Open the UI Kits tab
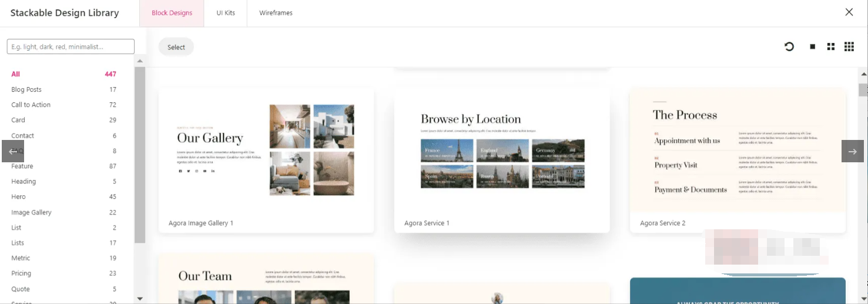Screen dimensions: 868x304 pos(226,13)
